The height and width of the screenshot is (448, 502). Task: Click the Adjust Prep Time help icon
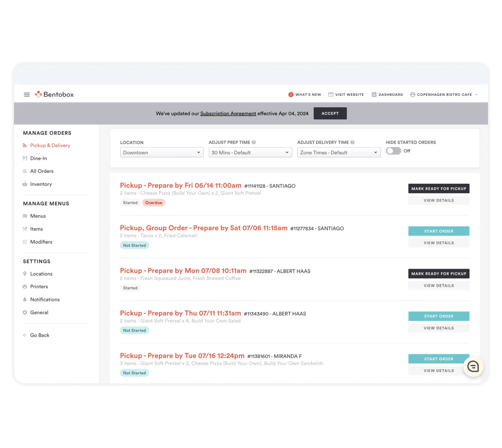pyautogui.click(x=254, y=142)
